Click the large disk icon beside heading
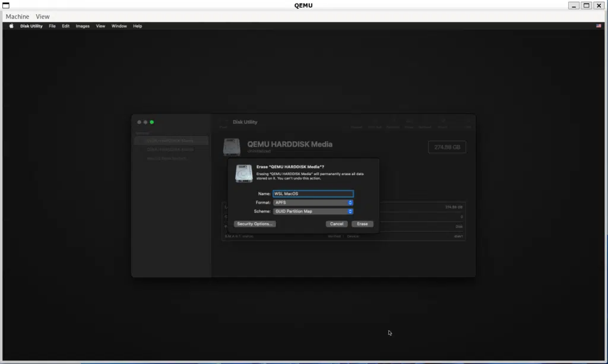The width and height of the screenshot is (608, 364). (x=232, y=147)
